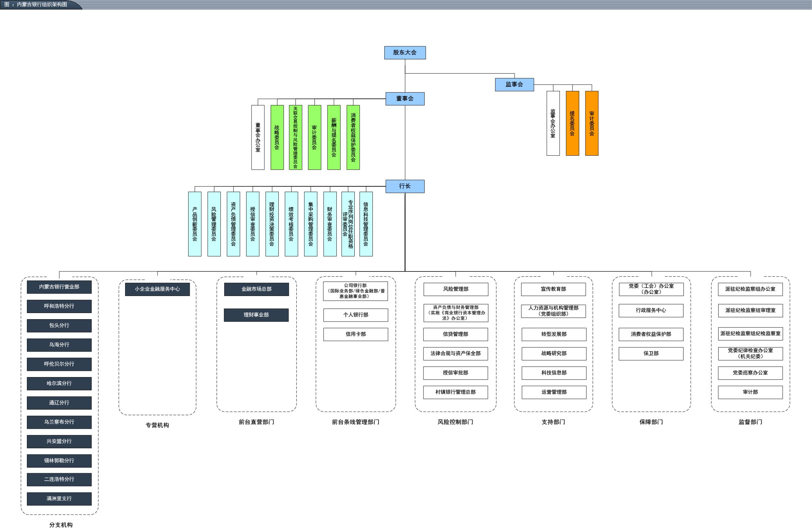Click the 小企业金融服务中心 box
The height and width of the screenshot is (529, 812).
click(157, 289)
